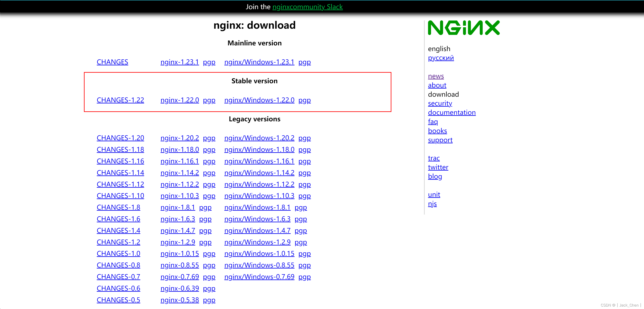Download nginx/Windows-1.12.2 package

(x=259, y=184)
